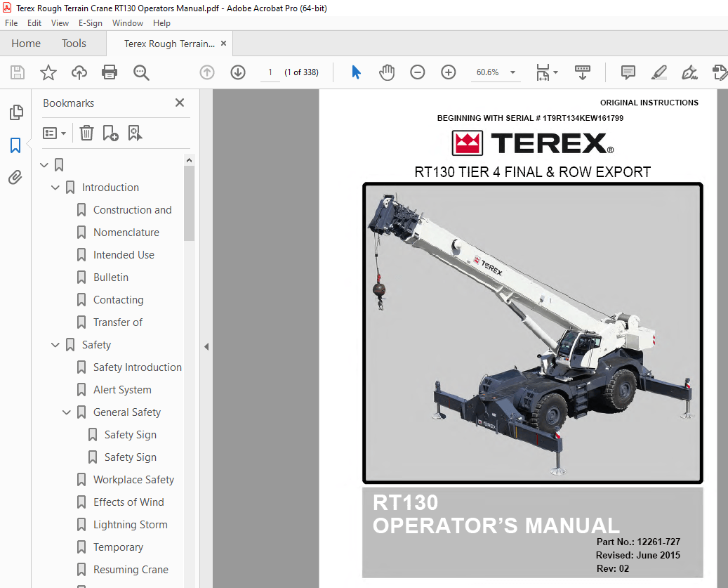
Task: Open the zoom percentage dropdown
Action: point(512,72)
